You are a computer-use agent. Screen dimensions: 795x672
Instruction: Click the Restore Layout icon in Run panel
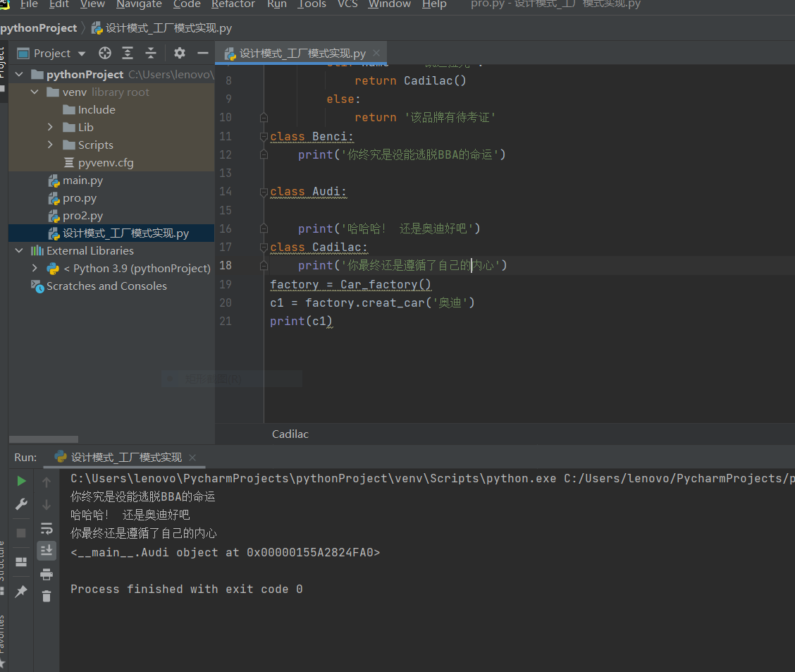[21, 562]
